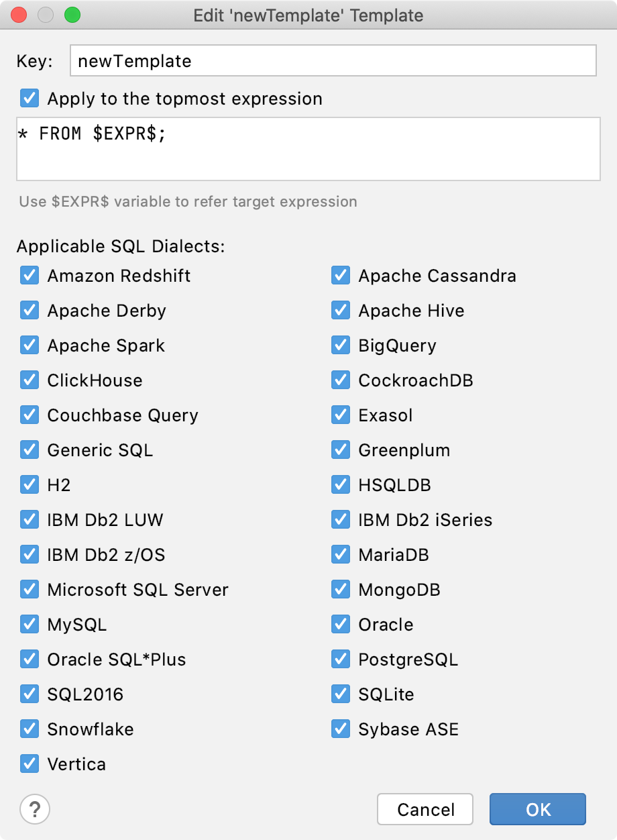
Task: Uncheck the PostgreSQL dialect
Action: tap(340, 659)
